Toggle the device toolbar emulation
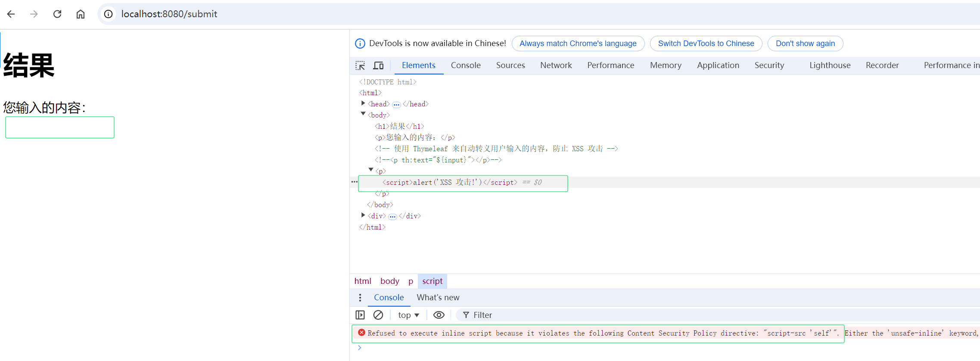Viewport: 980px width, 361px height. (x=378, y=65)
